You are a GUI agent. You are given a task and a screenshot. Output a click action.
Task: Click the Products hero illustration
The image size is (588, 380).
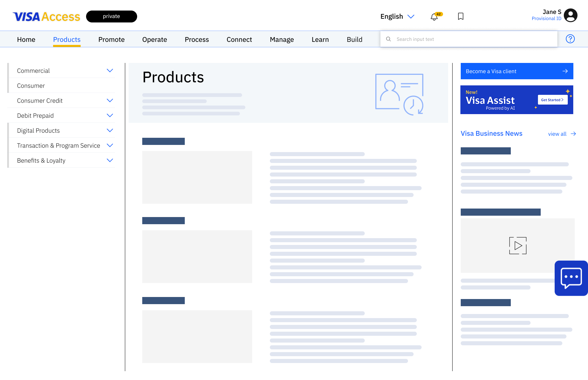click(x=399, y=94)
